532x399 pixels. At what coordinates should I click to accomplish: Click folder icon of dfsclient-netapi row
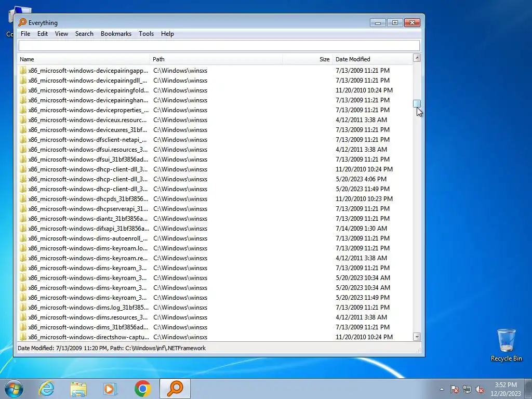pos(23,139)
